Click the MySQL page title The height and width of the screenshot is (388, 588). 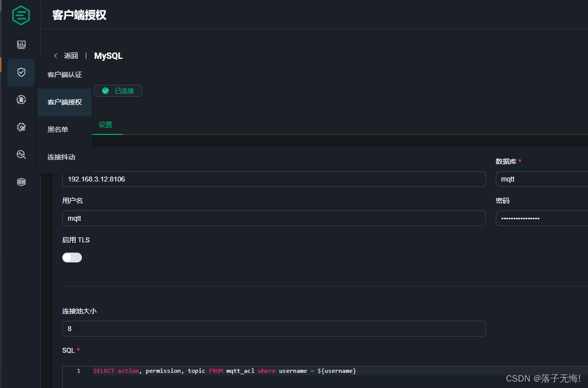(x=108, y=56)
